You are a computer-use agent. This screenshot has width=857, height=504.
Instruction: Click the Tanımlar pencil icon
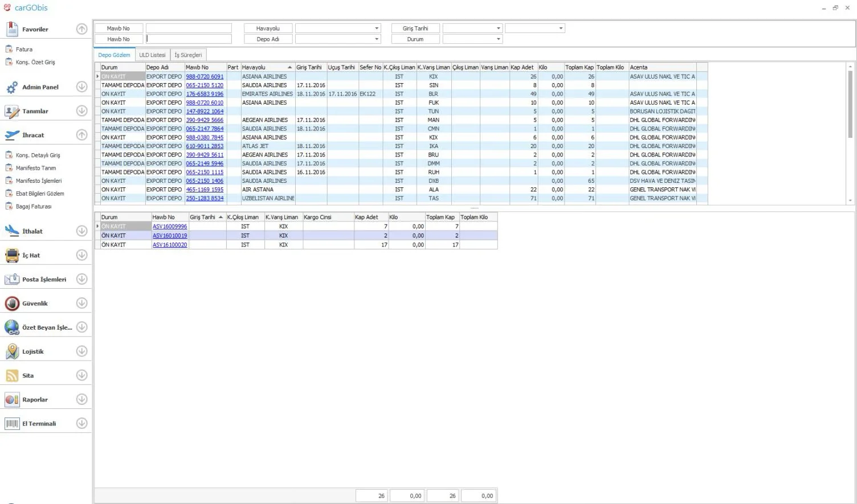click(12, 111)
